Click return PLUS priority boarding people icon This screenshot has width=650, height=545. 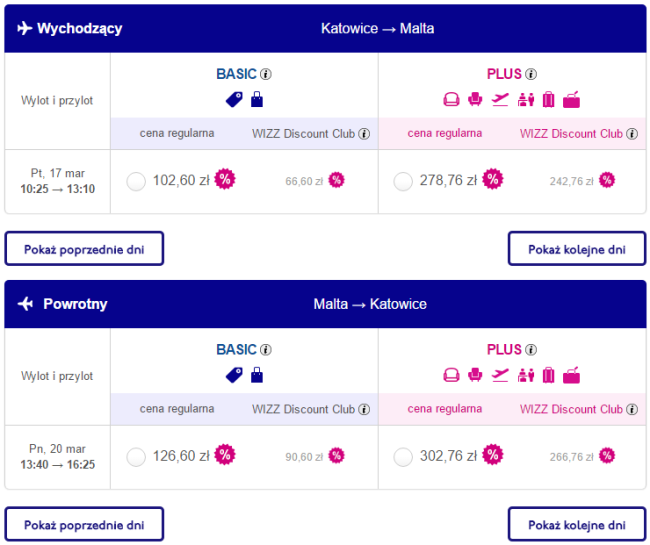(526, 375)
